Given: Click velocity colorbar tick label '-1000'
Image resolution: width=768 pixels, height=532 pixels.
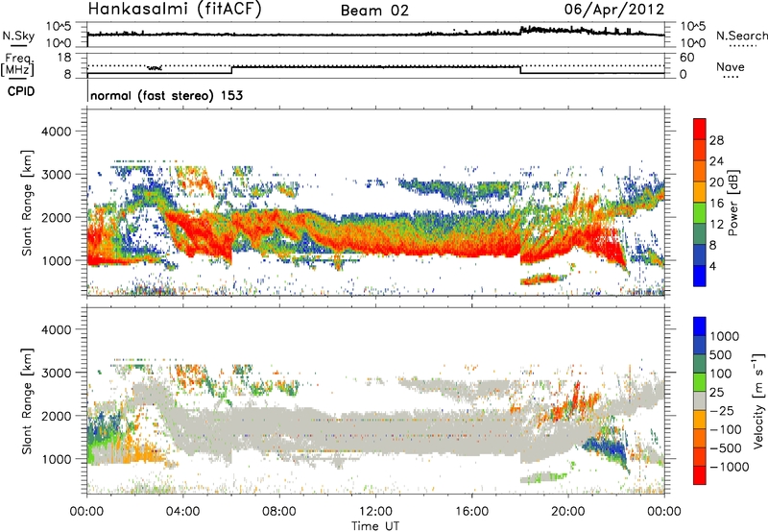Looking at the screenshot, I should (x=729, y=467).
